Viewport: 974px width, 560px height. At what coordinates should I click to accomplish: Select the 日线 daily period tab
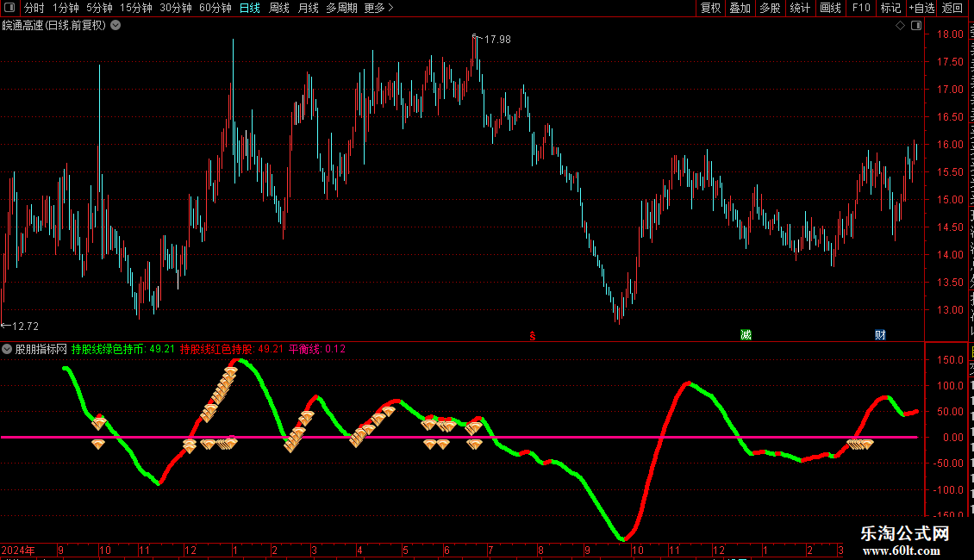250,8
